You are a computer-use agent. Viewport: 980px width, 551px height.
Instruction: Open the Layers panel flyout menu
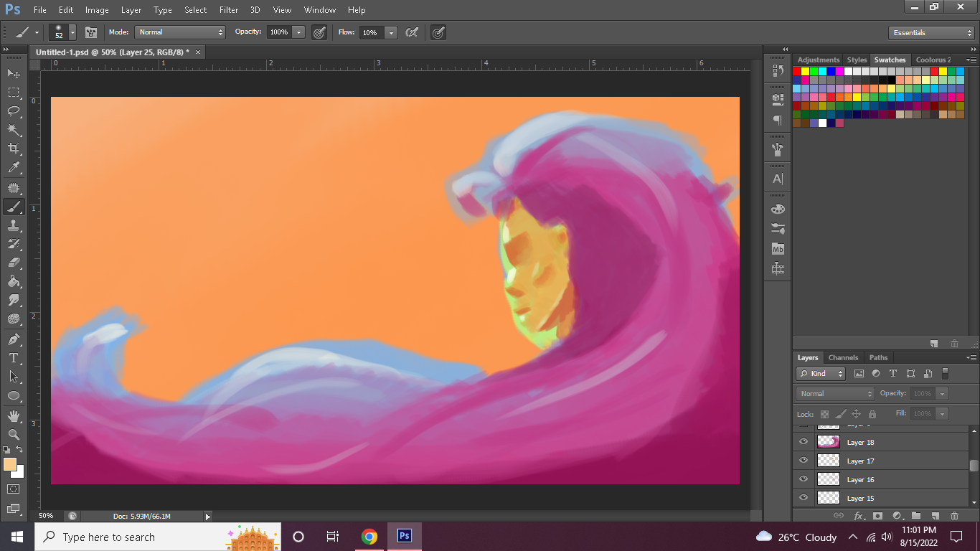point(971,357)
